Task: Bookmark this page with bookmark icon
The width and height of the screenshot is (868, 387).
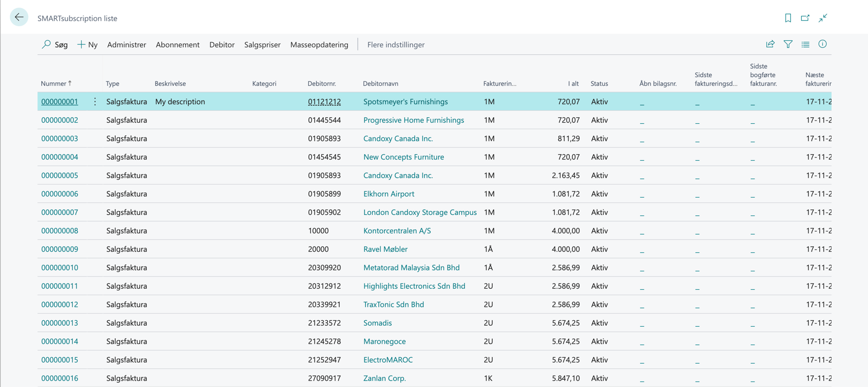Action: pyautogui.click(x=788, y=18)
